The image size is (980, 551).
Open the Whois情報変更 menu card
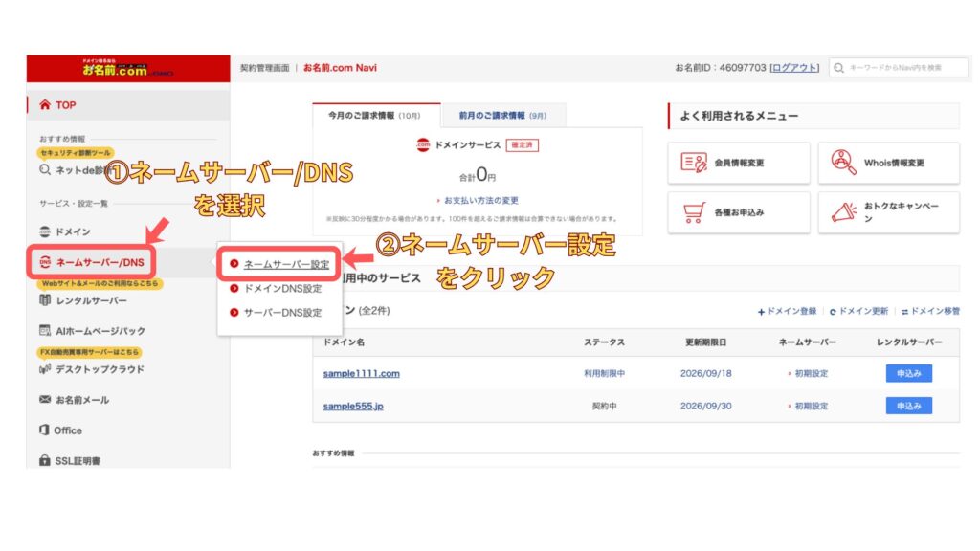[x=888, y=164]
